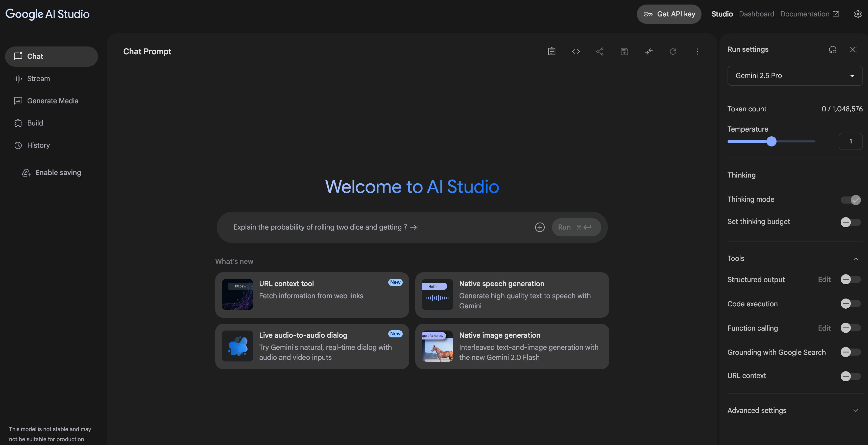Open the three-dot more options menu
This screenshot has width=868, height=445.
(697, 51)
